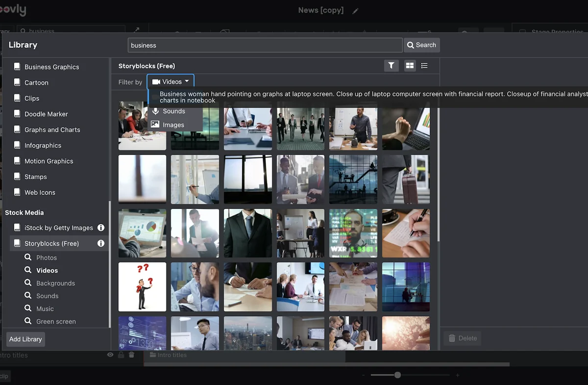
Task: Click the filter funnel icon
Action: point(391,65)
